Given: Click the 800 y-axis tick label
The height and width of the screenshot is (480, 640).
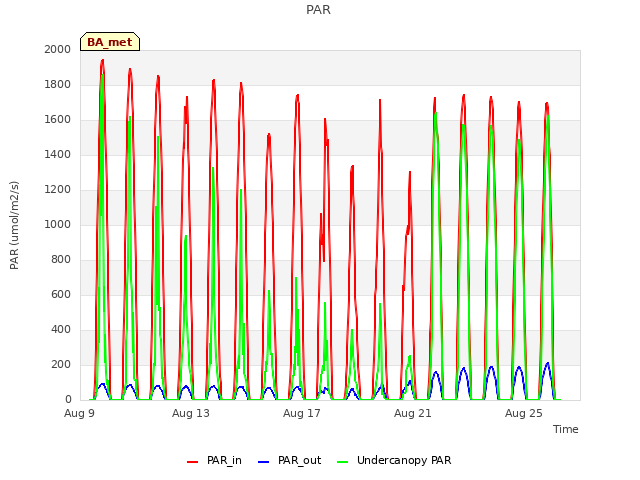Looking at the screenshot, I should point(61,260).
